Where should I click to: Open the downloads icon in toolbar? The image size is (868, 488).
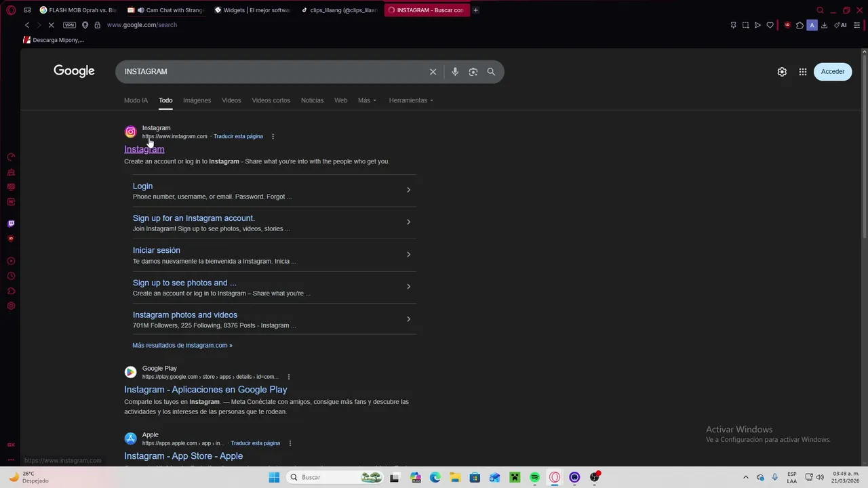(x=824, y=25)
